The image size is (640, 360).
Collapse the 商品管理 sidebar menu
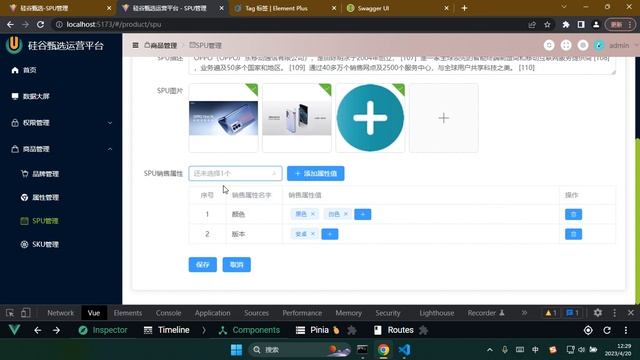pos(61,149)
